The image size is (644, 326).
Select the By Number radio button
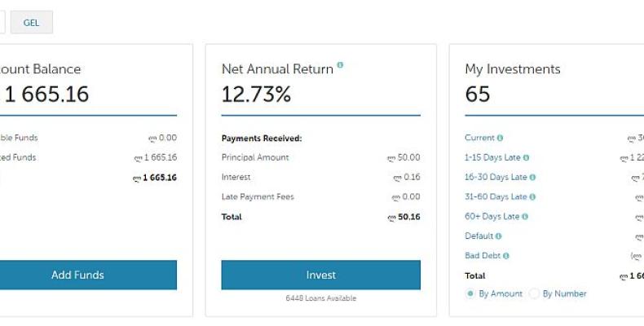point(535,294)
